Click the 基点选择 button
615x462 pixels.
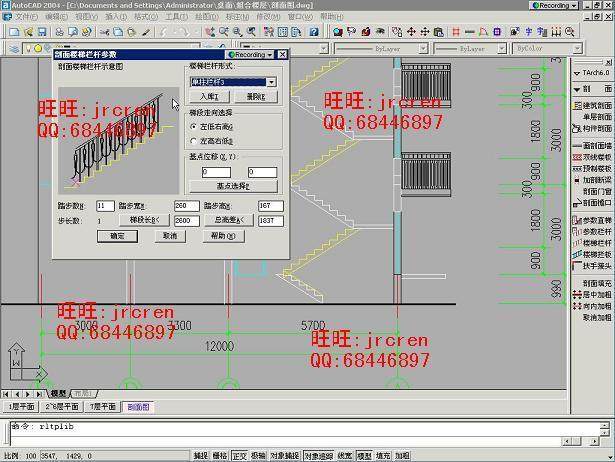(233, 186)
